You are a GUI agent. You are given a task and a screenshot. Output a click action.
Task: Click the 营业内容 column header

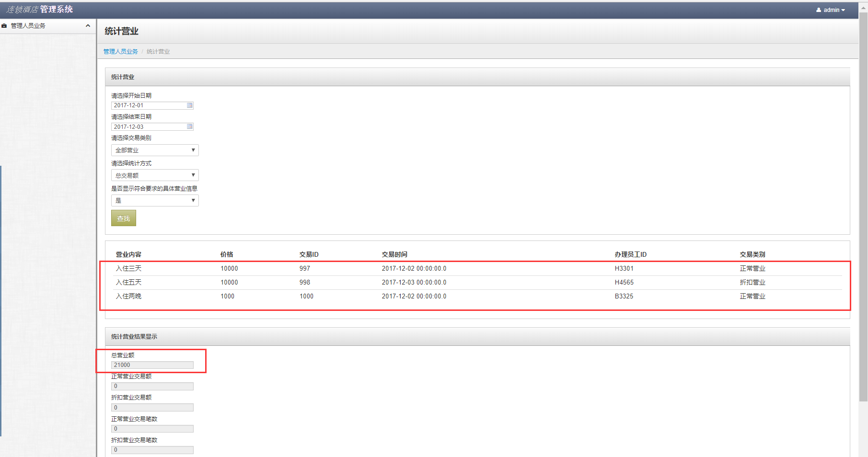tap(128, 254)
